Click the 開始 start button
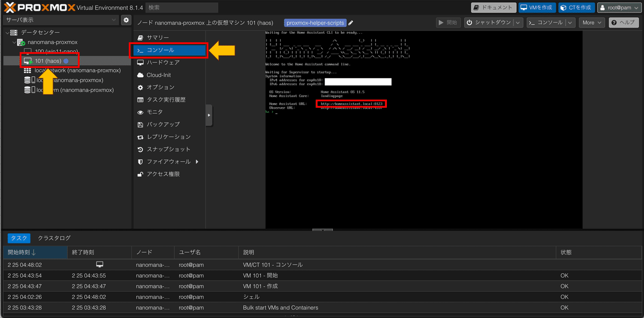The image size is (644, 318). (448, 23)
